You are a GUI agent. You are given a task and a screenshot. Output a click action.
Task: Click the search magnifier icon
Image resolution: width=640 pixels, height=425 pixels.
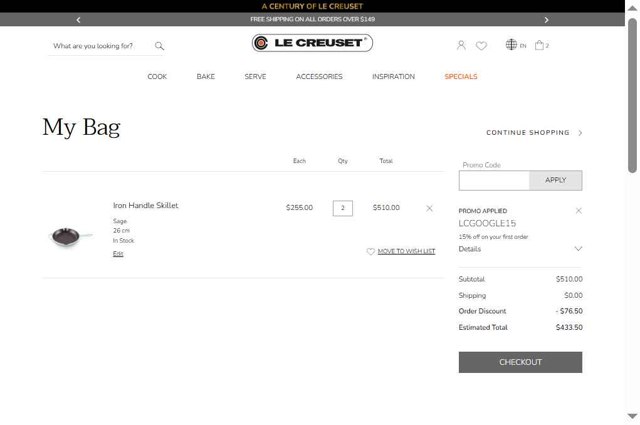(x=159, y=46)
